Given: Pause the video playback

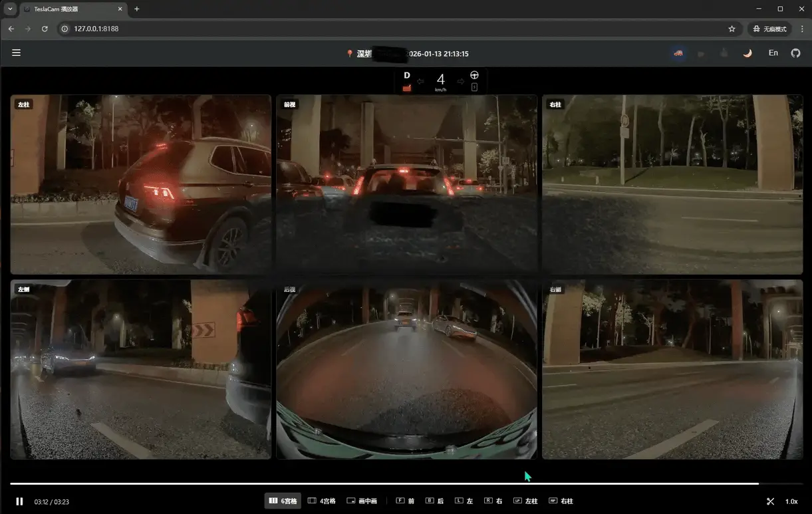Looking at the screenshot, I should point(19,501).
